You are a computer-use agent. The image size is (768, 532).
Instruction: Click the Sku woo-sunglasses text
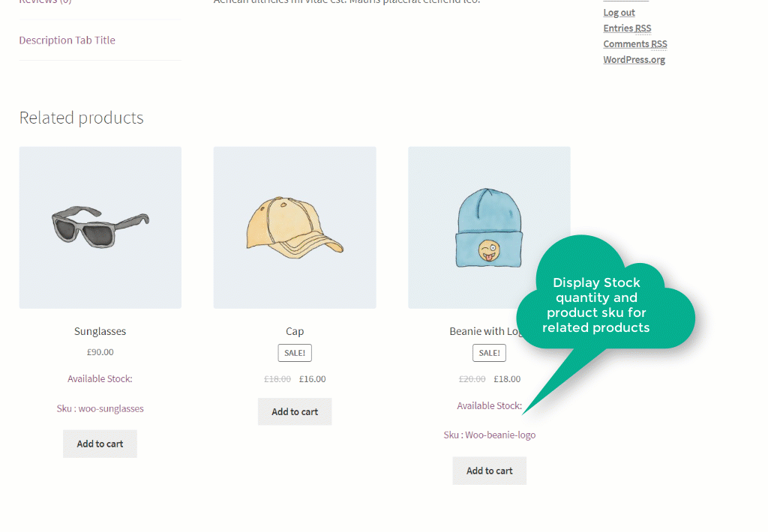pos(100,408)
